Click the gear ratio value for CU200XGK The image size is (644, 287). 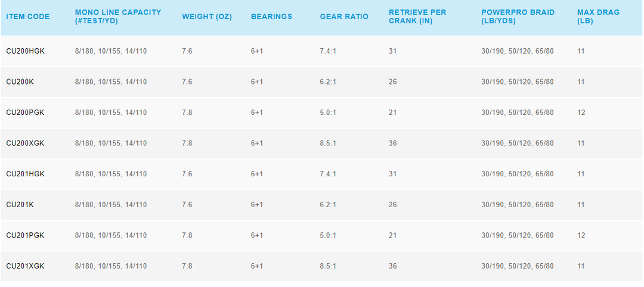click(x=328, y=143)
